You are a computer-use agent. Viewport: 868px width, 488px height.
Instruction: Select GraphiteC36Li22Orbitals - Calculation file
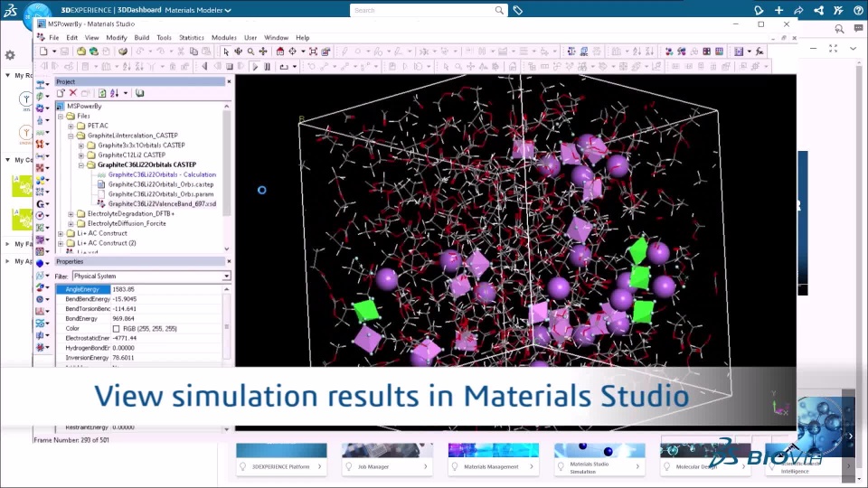[162, 174]
